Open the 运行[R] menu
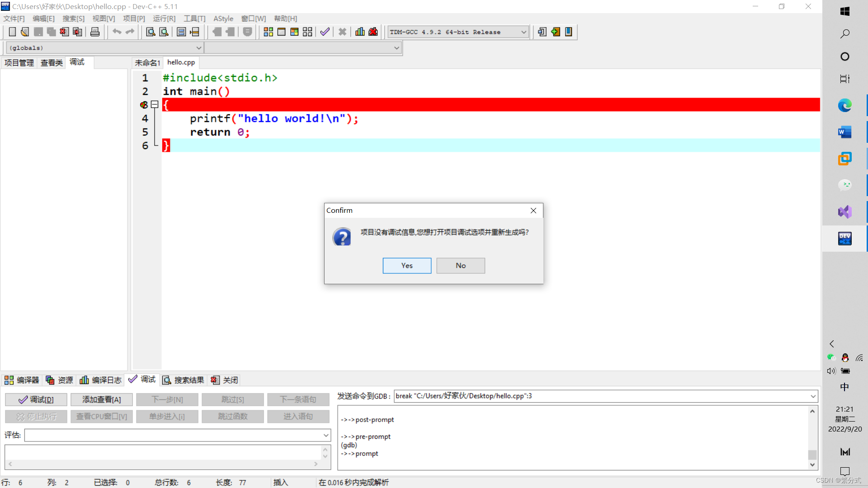The width and height of the screenshot is (868, 488). coord(164,19)
